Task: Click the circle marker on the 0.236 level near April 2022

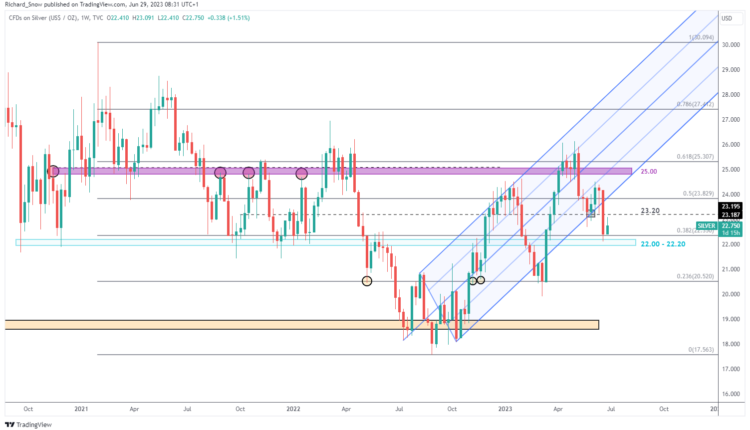Action: point(367,281)
